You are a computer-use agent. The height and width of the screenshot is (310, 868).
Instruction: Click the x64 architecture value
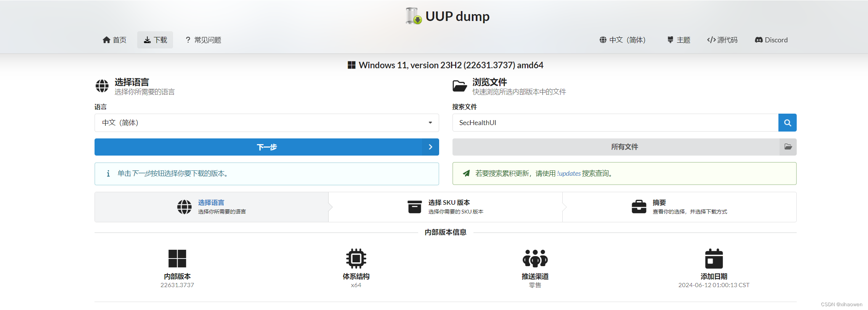point(356,285)
